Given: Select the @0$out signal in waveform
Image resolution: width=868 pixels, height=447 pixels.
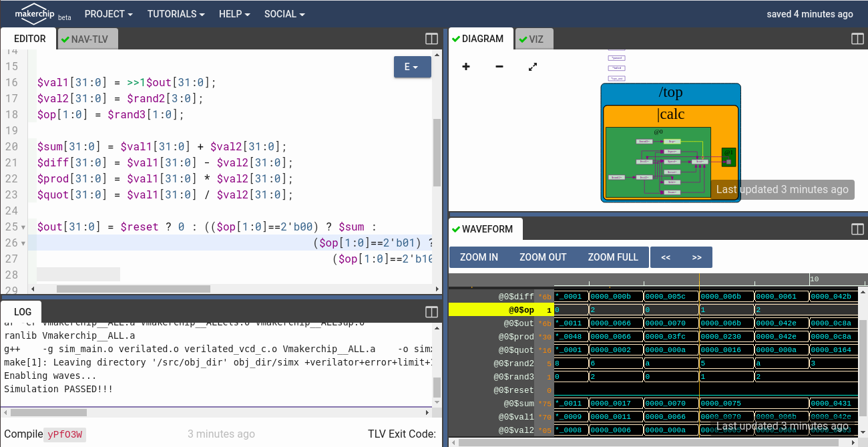Looking at the screenshot, I should [519, 323].
